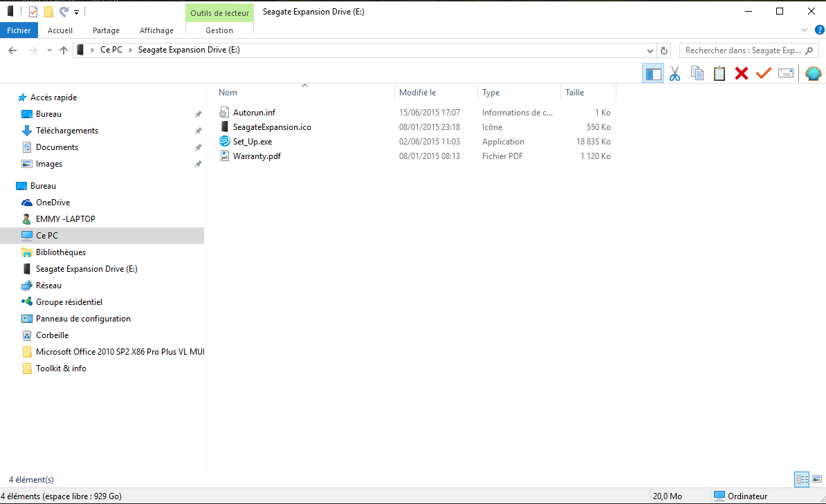Screen dimensions: 826x504
Task: Click Ce PC in the breadcrumb path
Action: 111,50
